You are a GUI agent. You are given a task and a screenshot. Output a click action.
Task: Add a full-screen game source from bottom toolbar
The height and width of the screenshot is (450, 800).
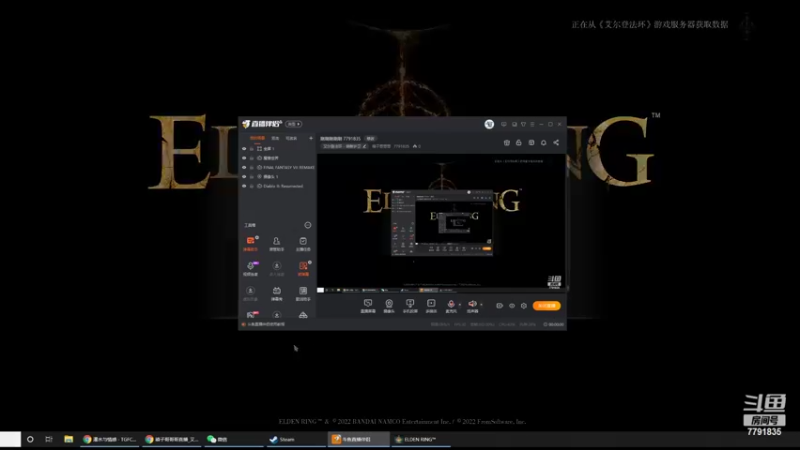(410, 306)
